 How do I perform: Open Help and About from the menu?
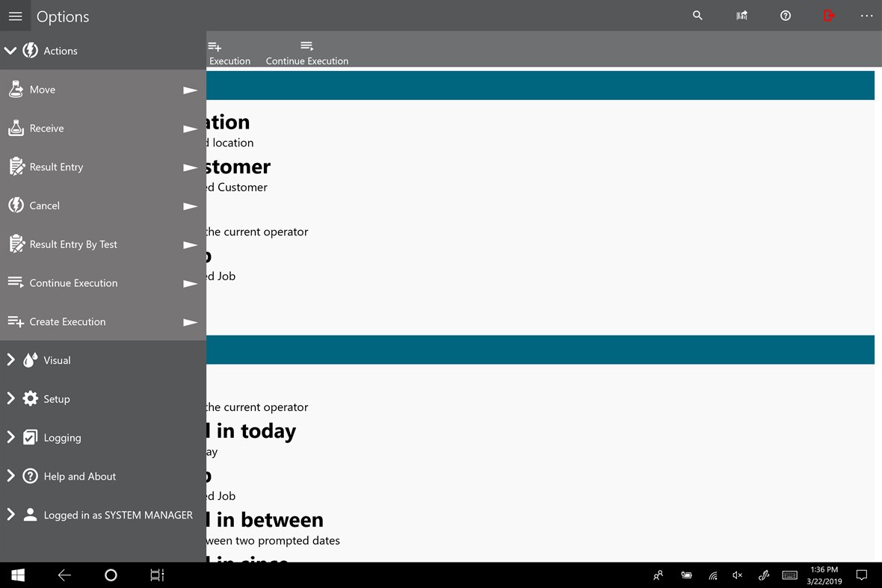[x=80, y=476]
